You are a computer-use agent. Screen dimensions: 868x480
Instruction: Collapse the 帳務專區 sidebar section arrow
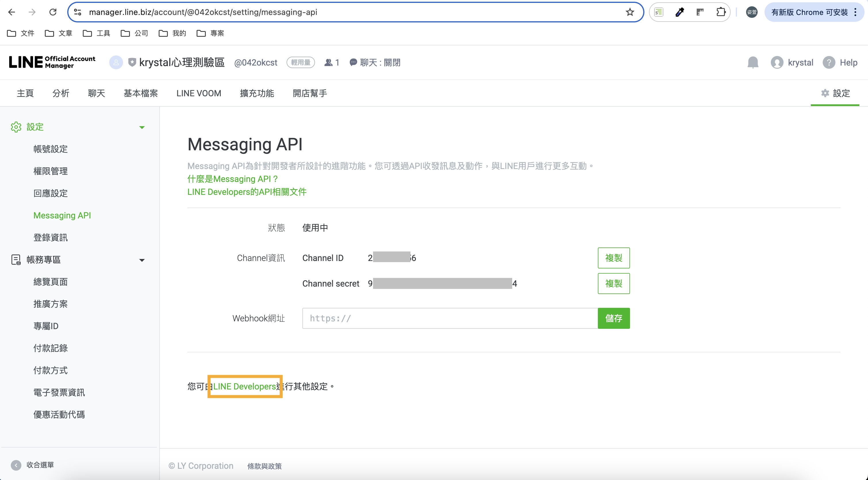142,260
